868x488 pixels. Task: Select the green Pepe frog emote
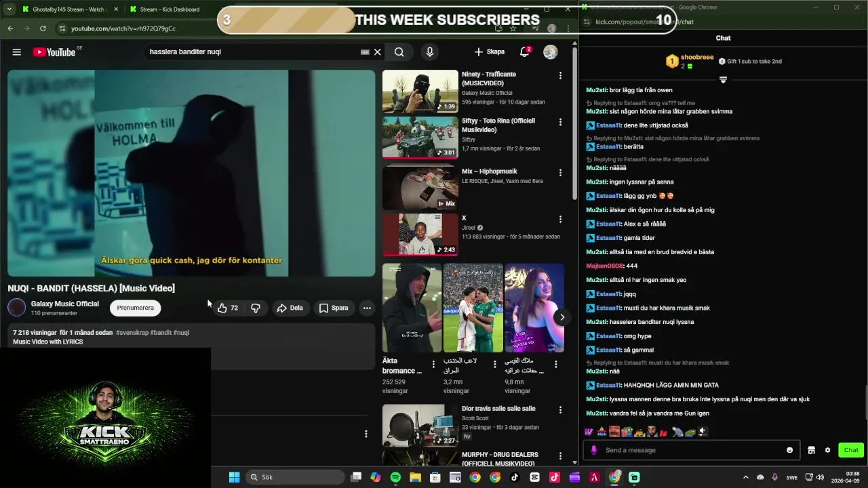(690, 432)
